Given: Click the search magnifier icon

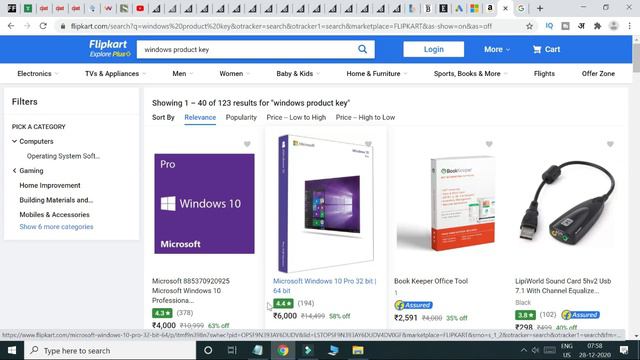Looking at the screenshot, I should tap(362, 49).
